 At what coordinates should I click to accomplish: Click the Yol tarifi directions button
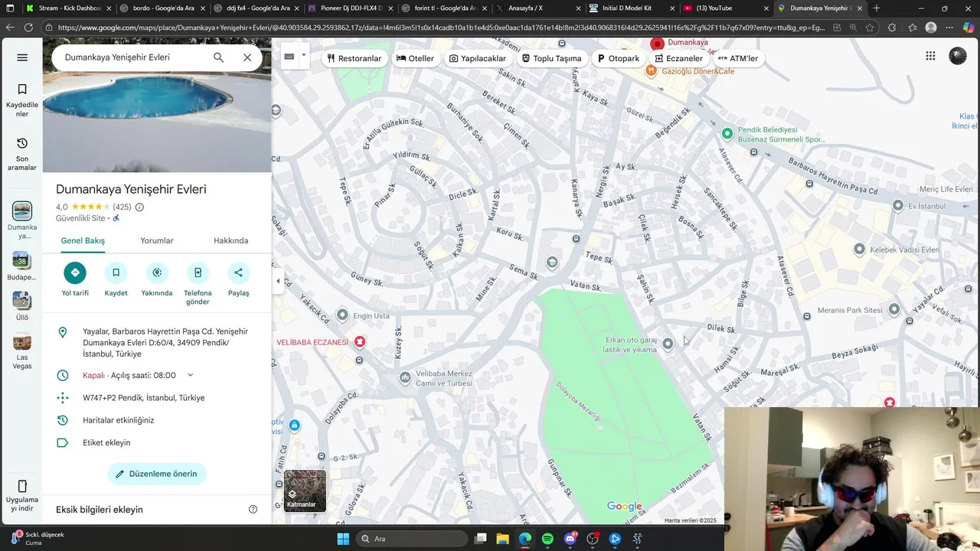coord(75,272)
